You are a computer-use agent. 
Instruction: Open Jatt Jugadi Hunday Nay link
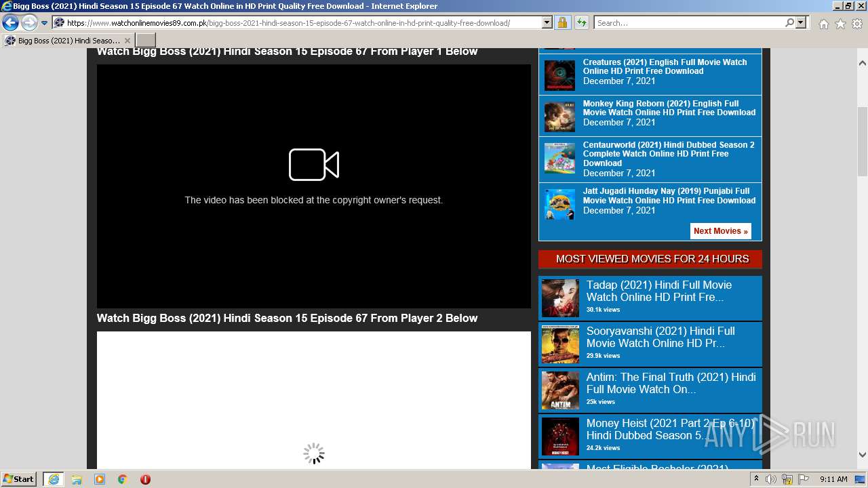coord(669,195)
